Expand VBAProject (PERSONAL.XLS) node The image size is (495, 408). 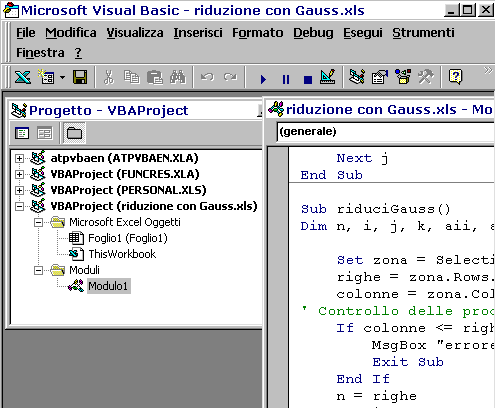pyautogui.click(x=19, y=190)
